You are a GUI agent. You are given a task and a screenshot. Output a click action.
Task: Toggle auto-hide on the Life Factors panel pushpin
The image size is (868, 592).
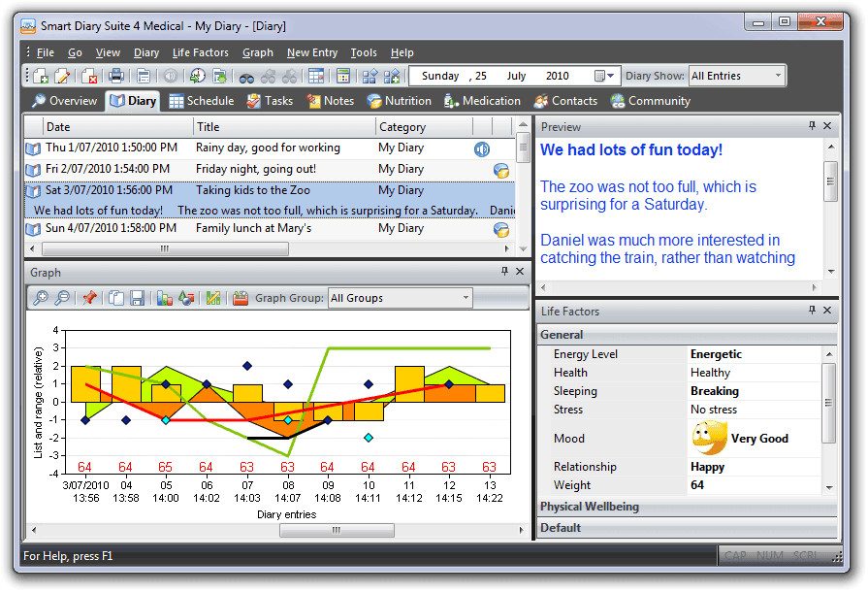(x=812, y=312)
